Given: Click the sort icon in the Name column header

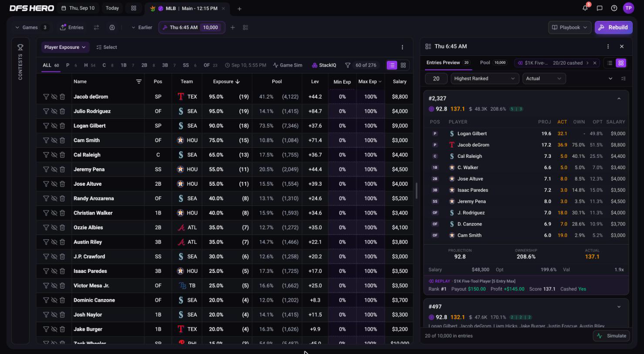Looking at the screenshot, I should (x=139, y=82).
